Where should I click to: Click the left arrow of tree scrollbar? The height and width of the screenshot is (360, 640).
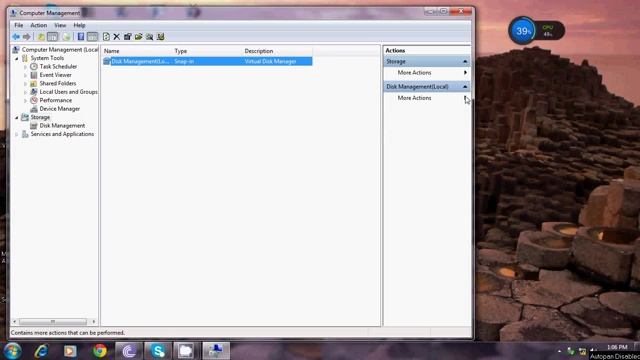point(15,322)
